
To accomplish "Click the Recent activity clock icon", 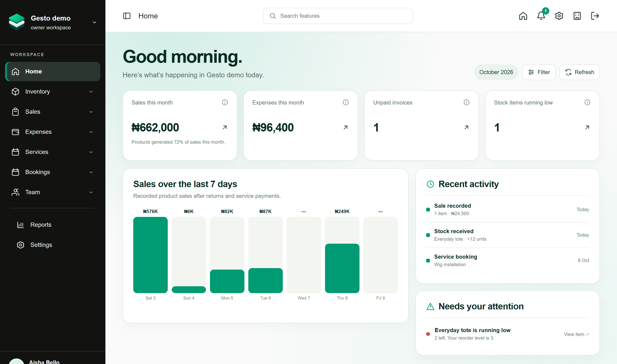I will [430, 184].
